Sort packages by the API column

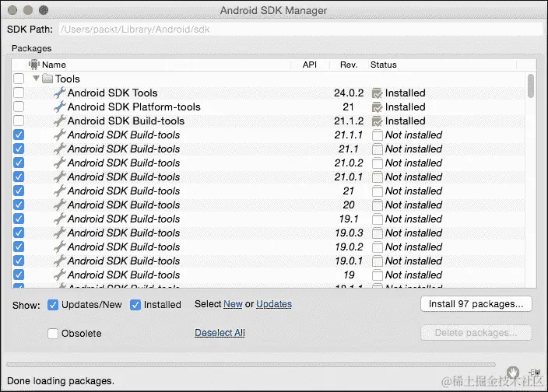pos(310,65)
